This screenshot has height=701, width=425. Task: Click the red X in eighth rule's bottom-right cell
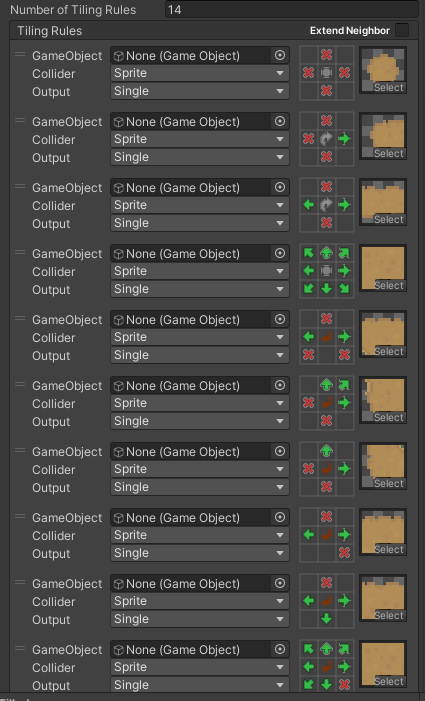pyautogui.click(x=345, y=553)
